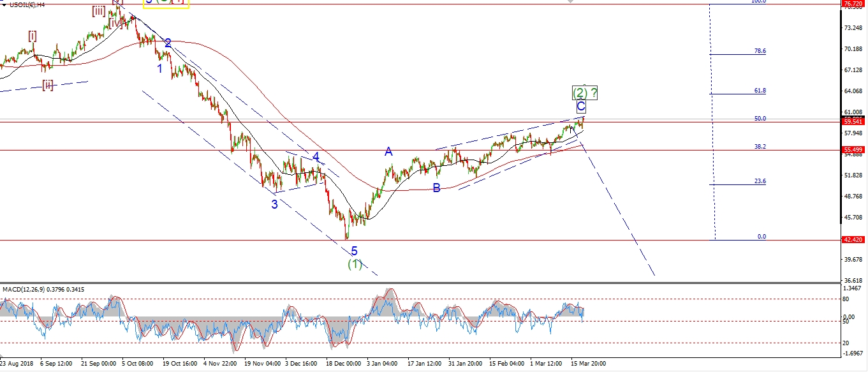Select the green (2) ? wave label

tap(585, 93)
